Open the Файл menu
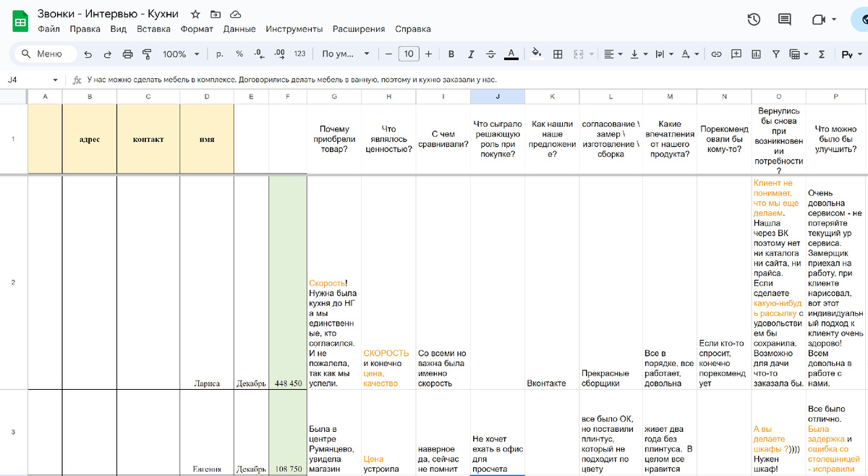Image resolution: width=868 pixels, height=476 pixels. coord(48,30)
